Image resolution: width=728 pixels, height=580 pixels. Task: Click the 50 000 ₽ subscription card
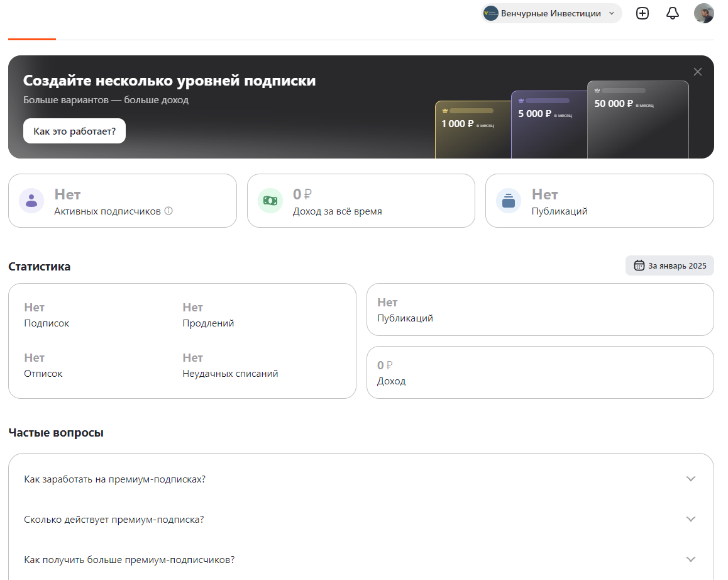[638, 120]
